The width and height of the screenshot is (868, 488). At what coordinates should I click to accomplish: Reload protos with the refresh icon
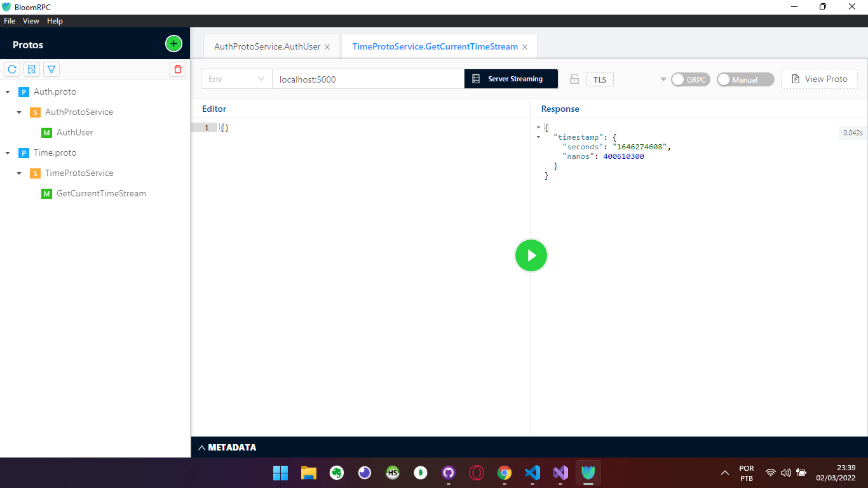click(x=12, y=69)
